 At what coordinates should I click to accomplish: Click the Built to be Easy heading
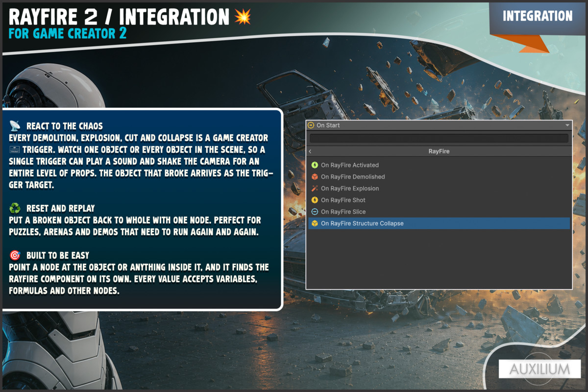point(58,256)
